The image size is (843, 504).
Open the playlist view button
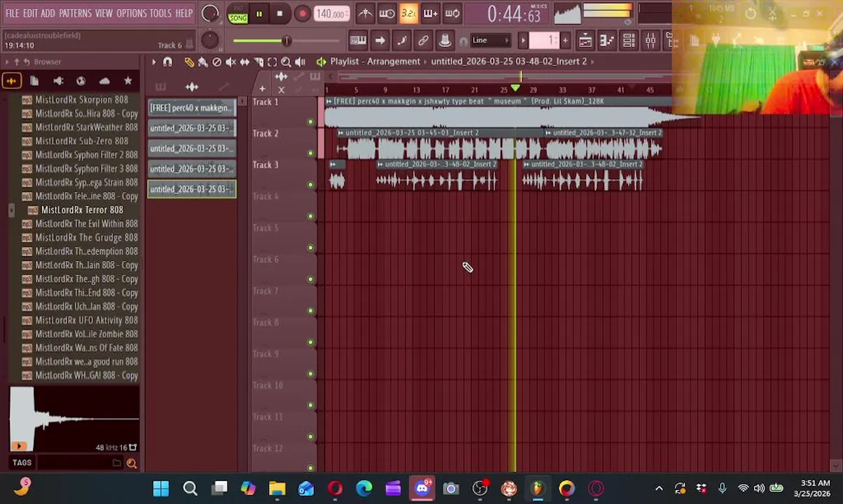coord(585,41)
